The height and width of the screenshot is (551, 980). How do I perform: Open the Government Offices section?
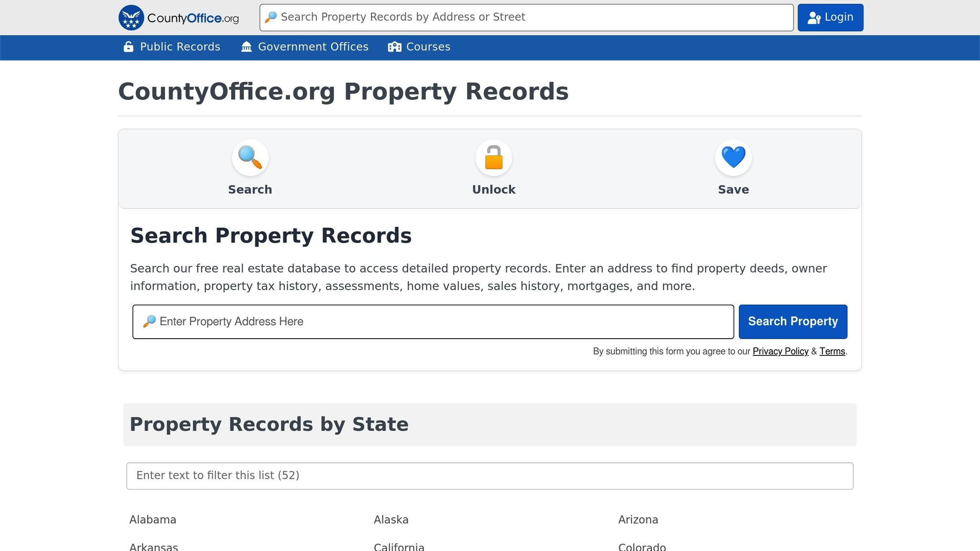click(312, 46)
